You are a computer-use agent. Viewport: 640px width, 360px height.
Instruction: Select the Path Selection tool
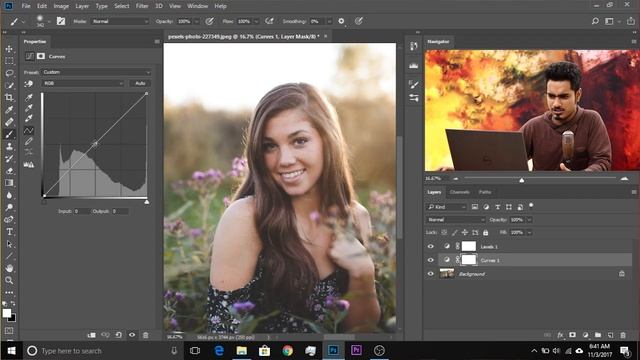tap(9, 244)
